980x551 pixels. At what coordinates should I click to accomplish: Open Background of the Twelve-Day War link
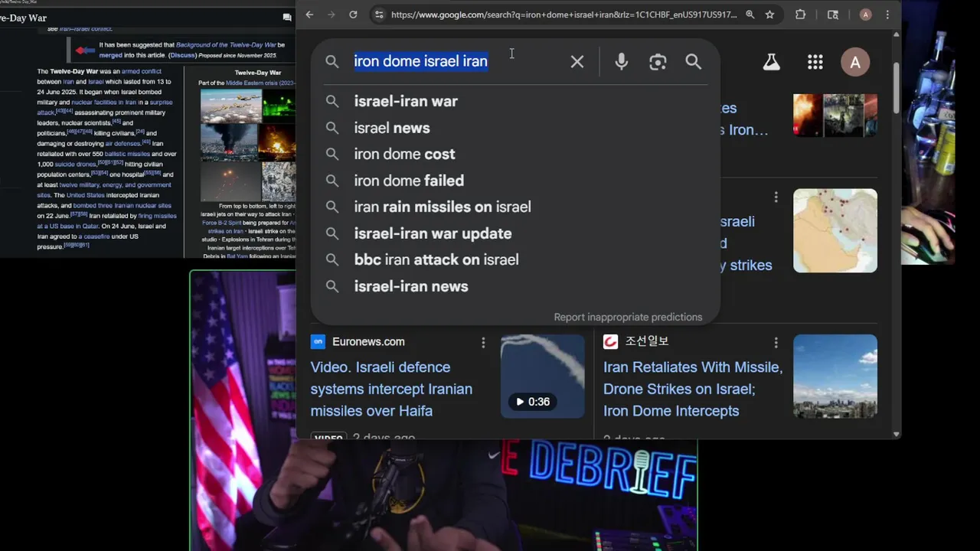(x=226, y=45)
